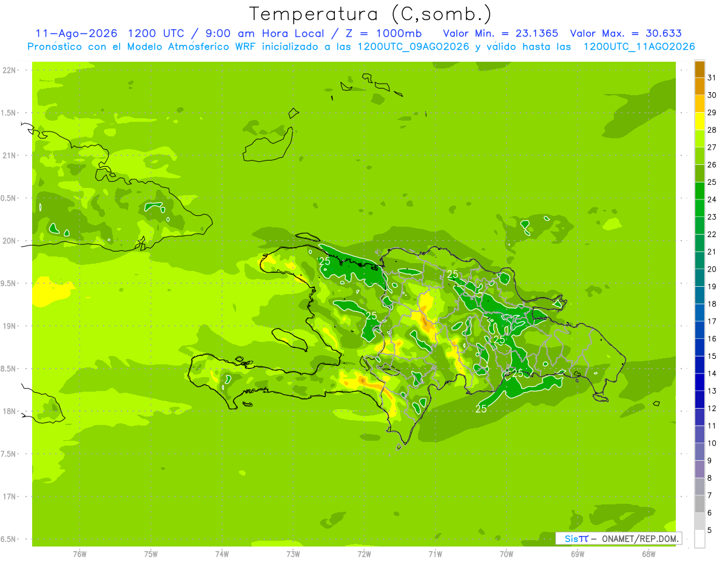Click the yellow 28 legend color block
Image resolution: width=728 pixels, height=562 pixels.
tap(699, 121)
